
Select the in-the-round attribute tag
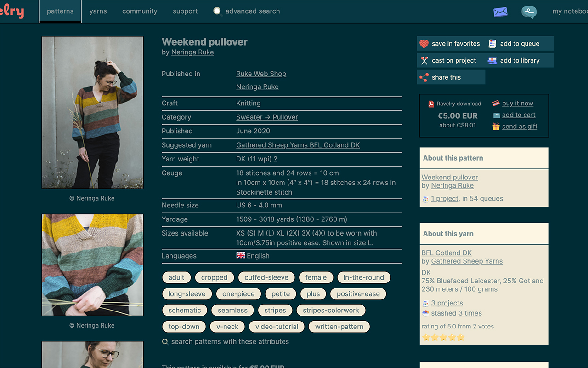click(364, 277)
